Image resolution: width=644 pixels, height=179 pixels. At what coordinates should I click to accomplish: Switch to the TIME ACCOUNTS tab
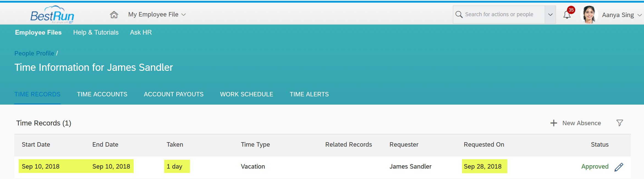pos(102,94)
